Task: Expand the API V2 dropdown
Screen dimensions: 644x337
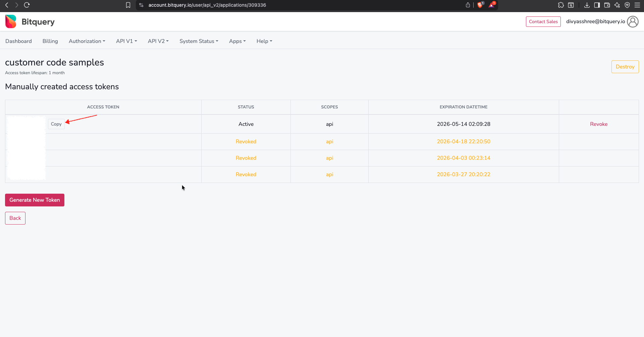Action: tap(158, 41)
